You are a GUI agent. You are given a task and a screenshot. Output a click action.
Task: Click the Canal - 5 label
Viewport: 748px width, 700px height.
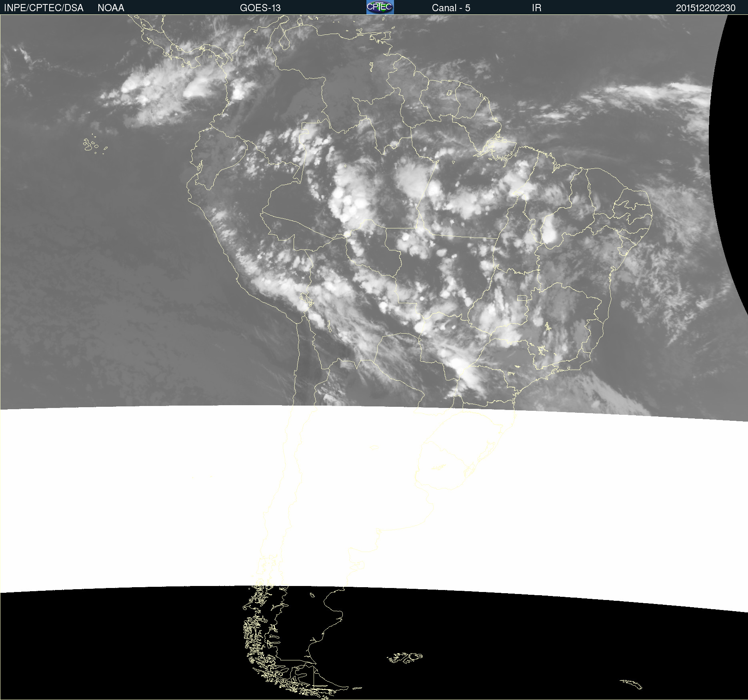pyautogui.click(x=451, y=8)
